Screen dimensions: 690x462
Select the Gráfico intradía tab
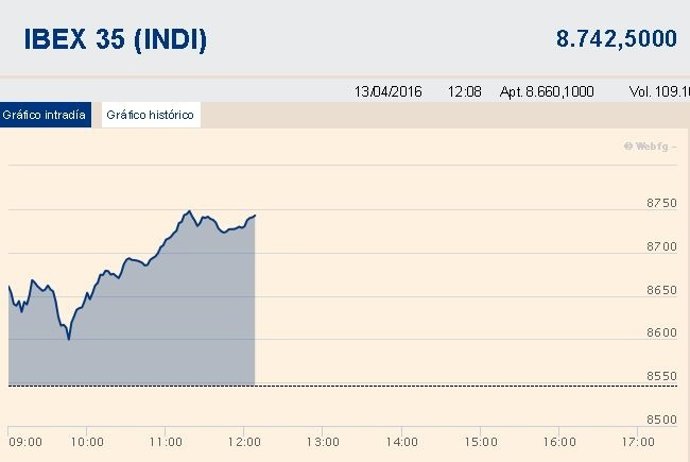point(46,115)
